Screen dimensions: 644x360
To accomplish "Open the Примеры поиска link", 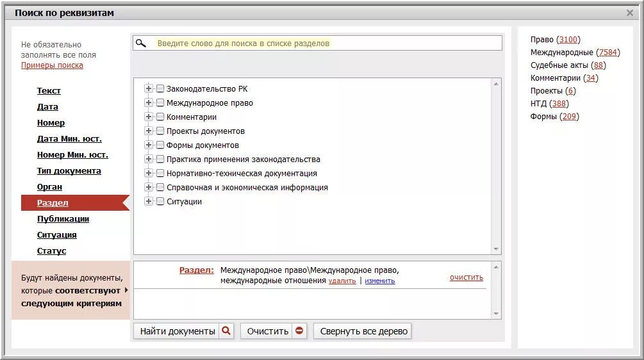I will click(52, 65).
